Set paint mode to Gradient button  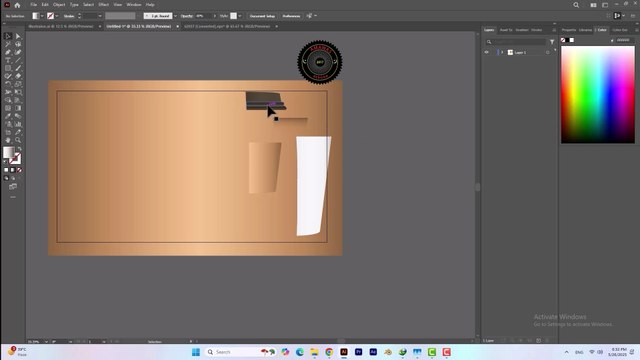(13, 170)
